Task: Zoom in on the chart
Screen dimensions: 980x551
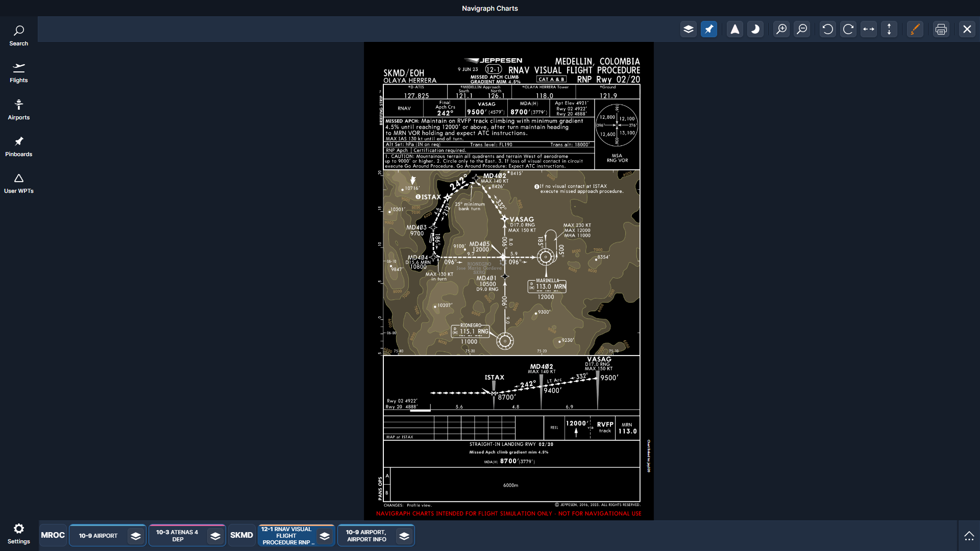Action: click(x=781, y=29)
